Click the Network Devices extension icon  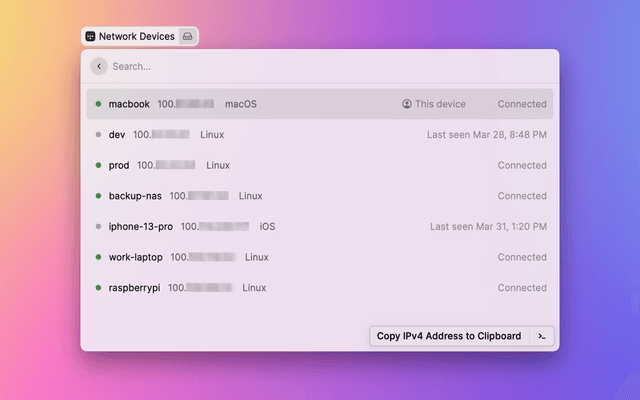90,36
